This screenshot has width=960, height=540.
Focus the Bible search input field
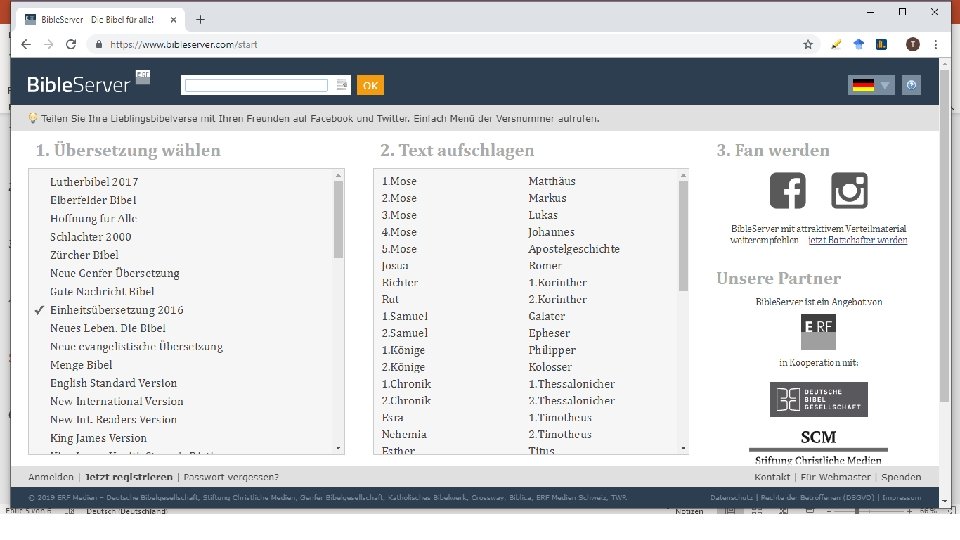tap(257, 85)
